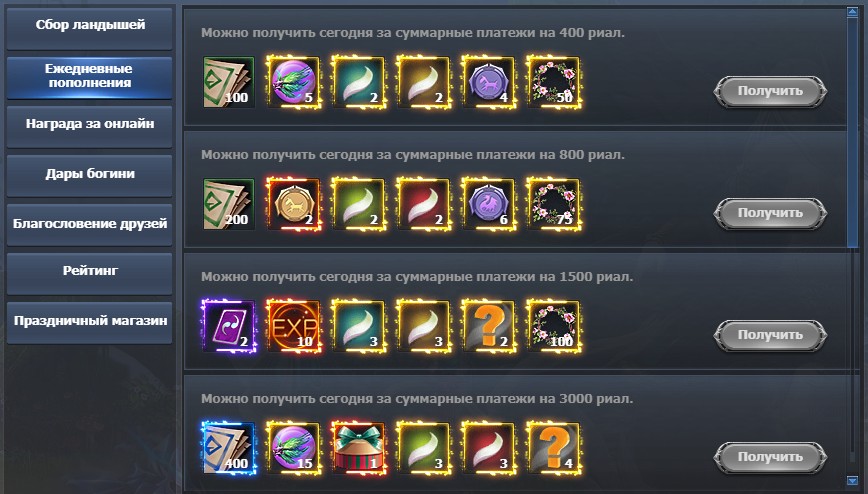Click the scrollbar up arrow
868x494 pixels.
pos(852,12)
